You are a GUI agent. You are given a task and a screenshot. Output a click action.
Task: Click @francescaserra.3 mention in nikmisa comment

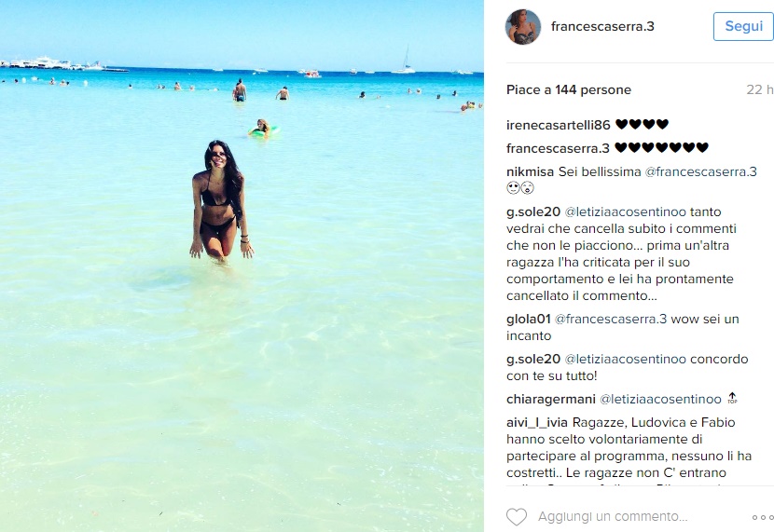pyautogui.click(x=701, y=171)
